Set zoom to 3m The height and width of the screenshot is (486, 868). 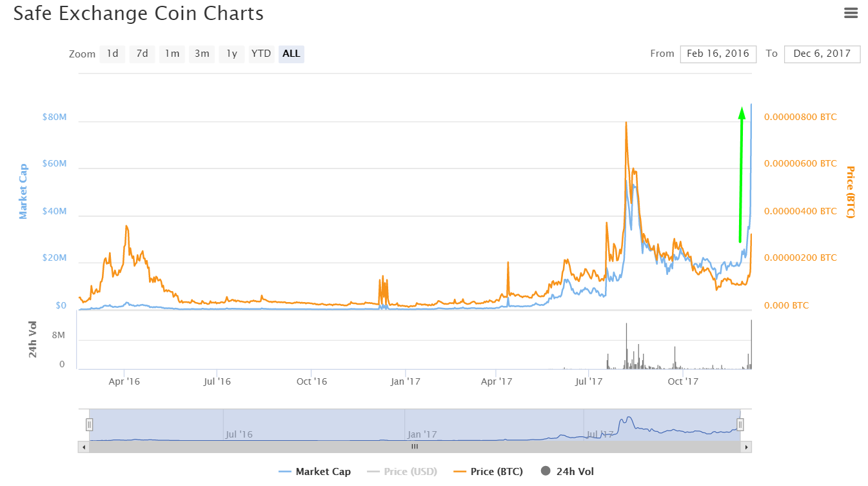(x=202, y=54)
